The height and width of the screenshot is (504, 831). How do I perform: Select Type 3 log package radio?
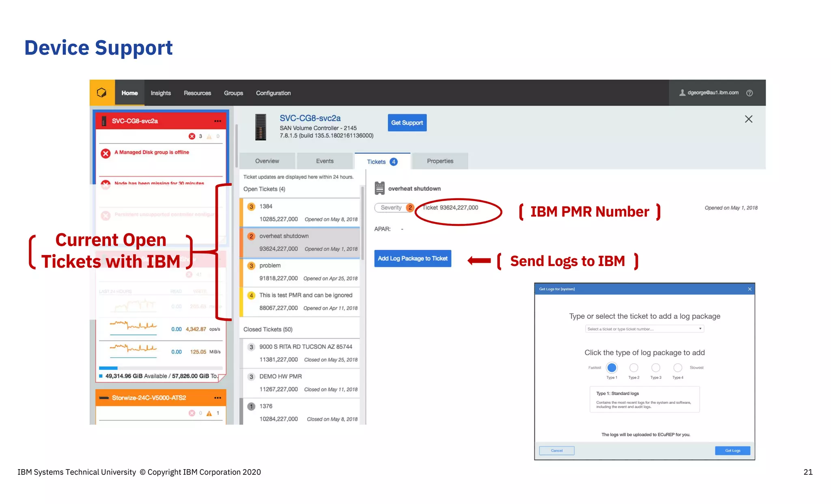pyautogui.click(x=656, y=368)
